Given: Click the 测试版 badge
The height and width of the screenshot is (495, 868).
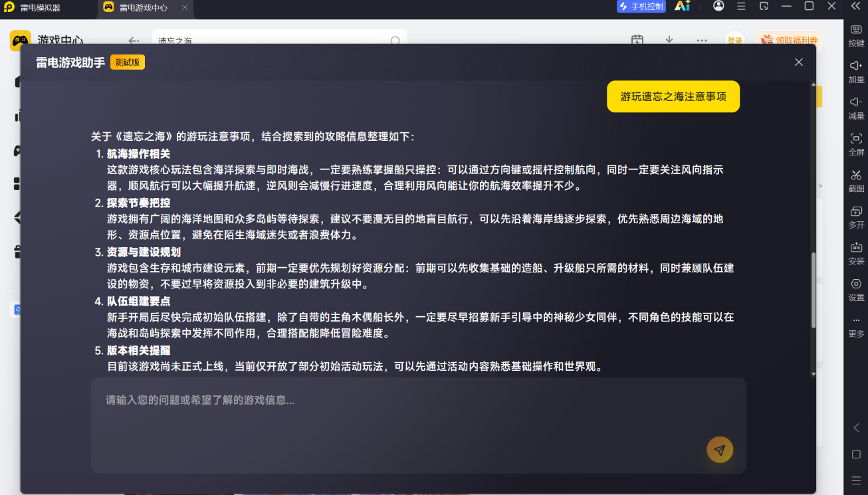Looking at the screenshot, I should [x=128, y=62].
